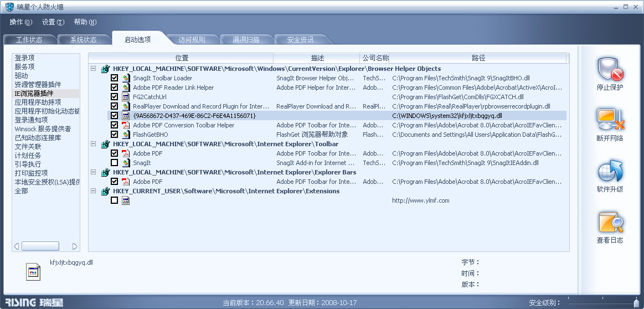Uncheck the FlashGetBHO checkbox
The width and height of the screenshot is (644, 309).
[x=114, y=135]
